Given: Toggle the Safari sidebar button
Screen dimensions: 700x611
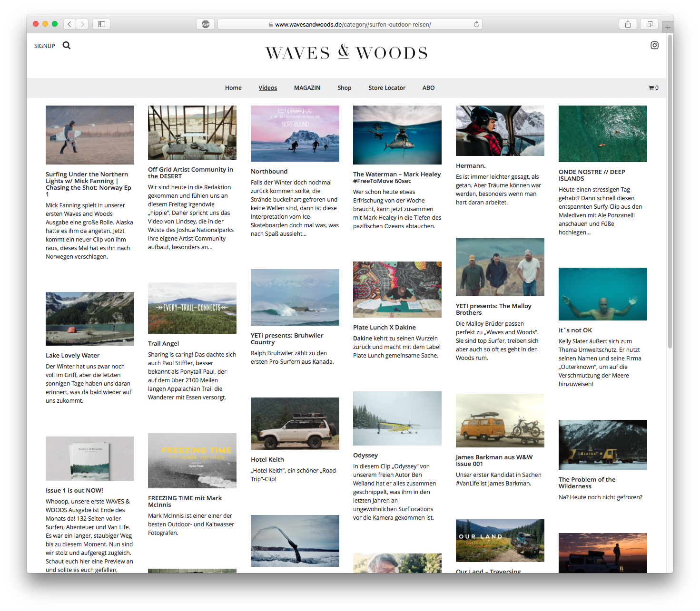Looking at the screenshot, I should (x=101, y=24).
